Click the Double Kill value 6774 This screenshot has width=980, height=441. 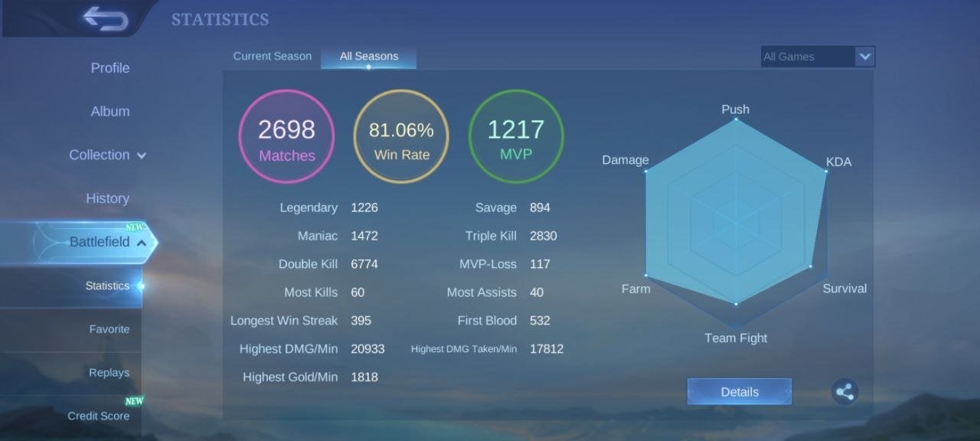pos(364,265)
